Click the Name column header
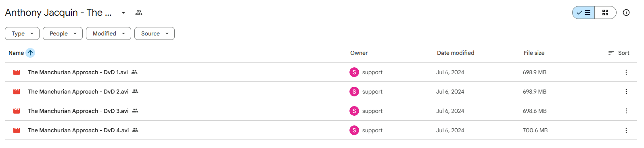The width and height of the screenshot is (644, 148). tap(16, 53)
